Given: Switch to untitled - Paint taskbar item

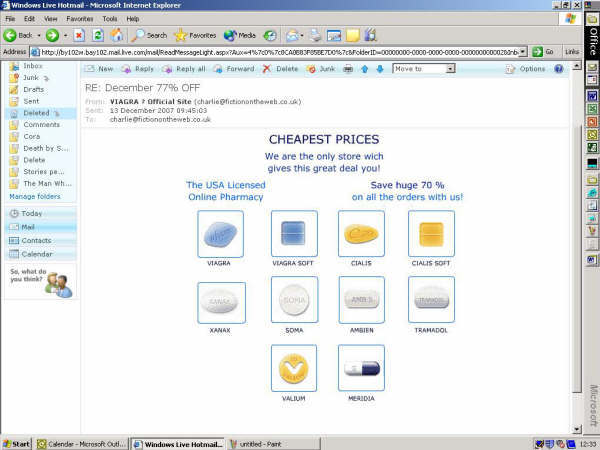Looking at the screenshot, I should pos(273,444).
